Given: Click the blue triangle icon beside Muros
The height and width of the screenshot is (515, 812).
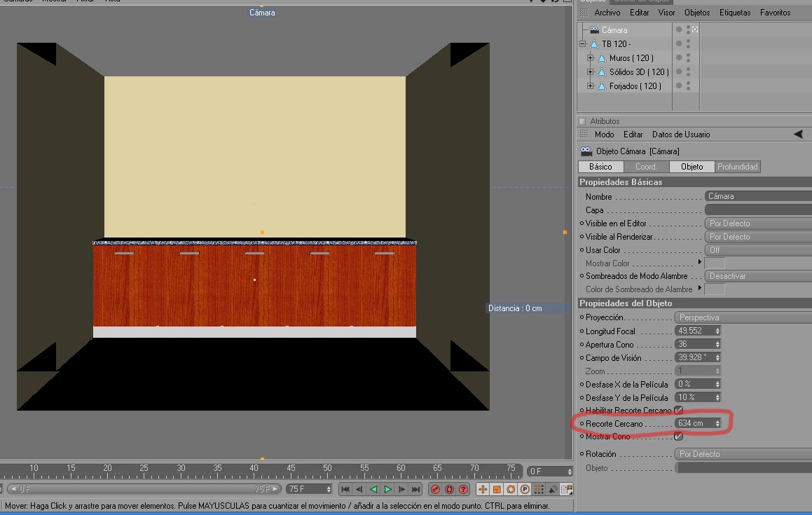Looking at the screenshot, I should 602,58.
